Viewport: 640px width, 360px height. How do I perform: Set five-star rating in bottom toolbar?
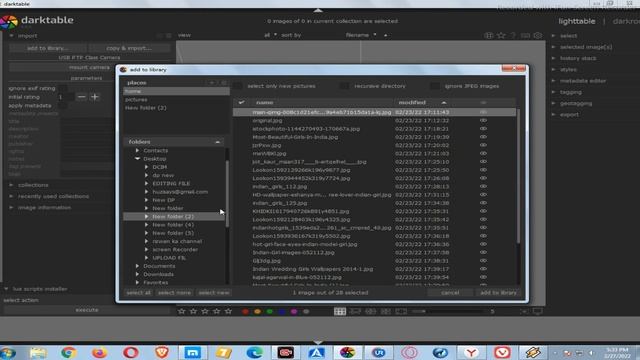228,311
